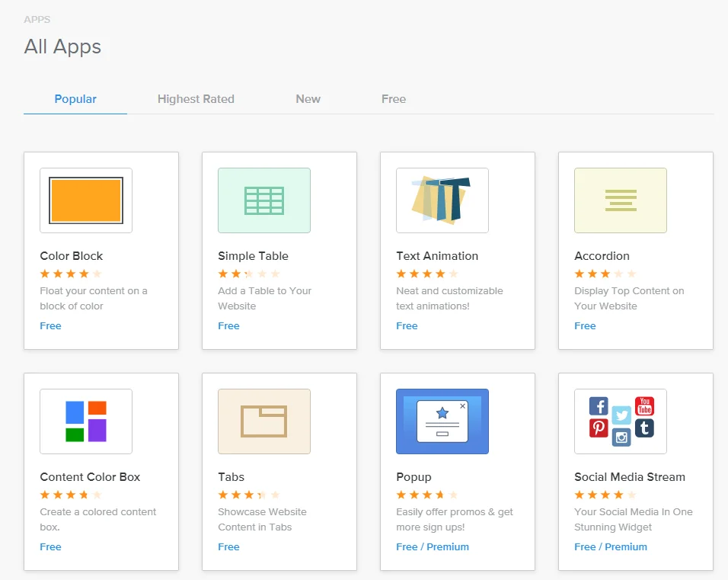The height and width of the screenshot is (580, 728).
Task: Open the Content Color Box icon
Action: coord(86,421)
